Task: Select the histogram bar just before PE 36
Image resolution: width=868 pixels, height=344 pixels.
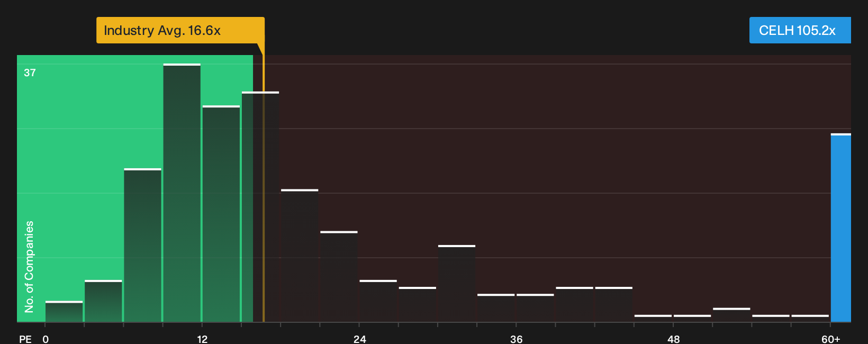Action: tap(496, 308)
